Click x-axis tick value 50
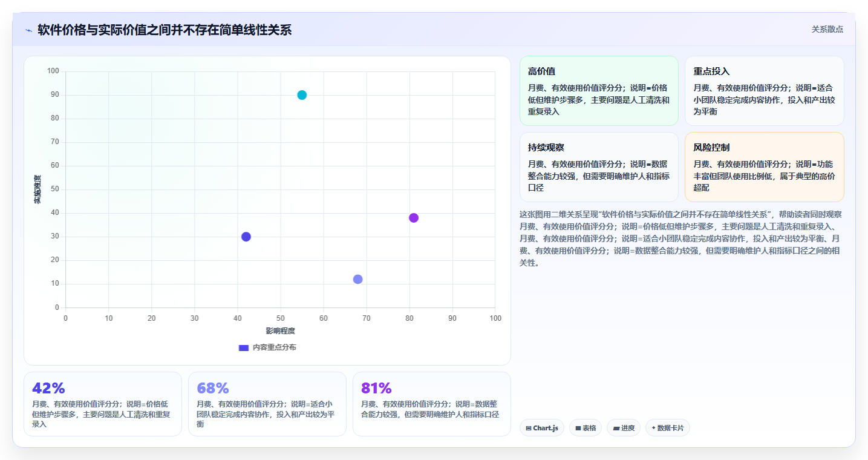This screenshot has height=460, width=868. 281,318
